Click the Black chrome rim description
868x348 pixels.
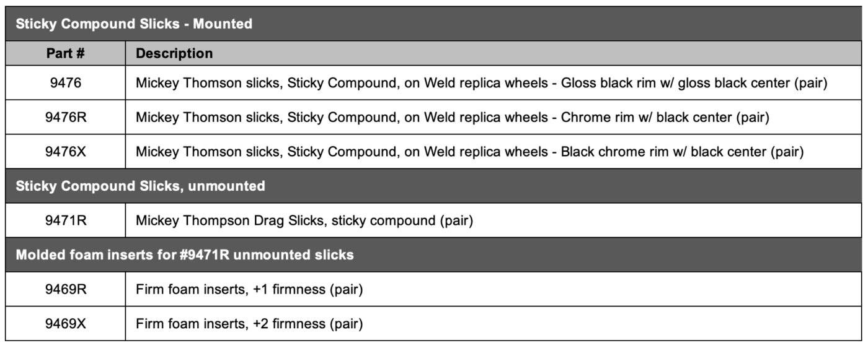click(470, 152)
